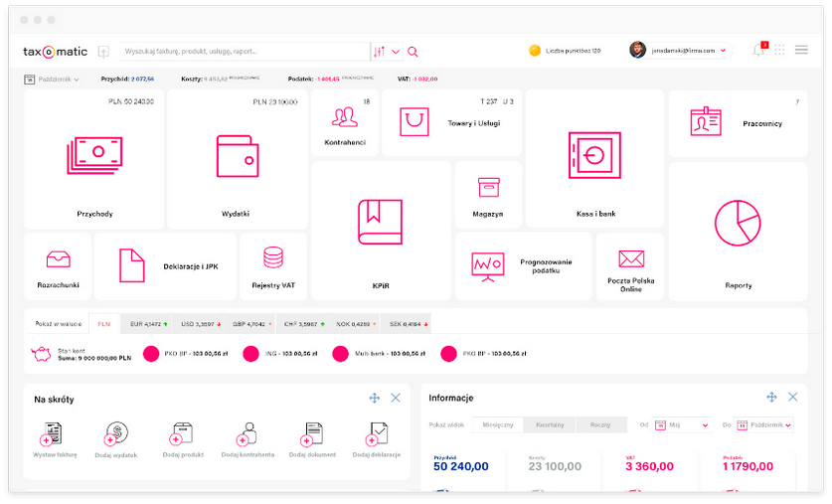Switch to the EUR currency tab
Screen dimensions: 832x504
coord(145,324)
